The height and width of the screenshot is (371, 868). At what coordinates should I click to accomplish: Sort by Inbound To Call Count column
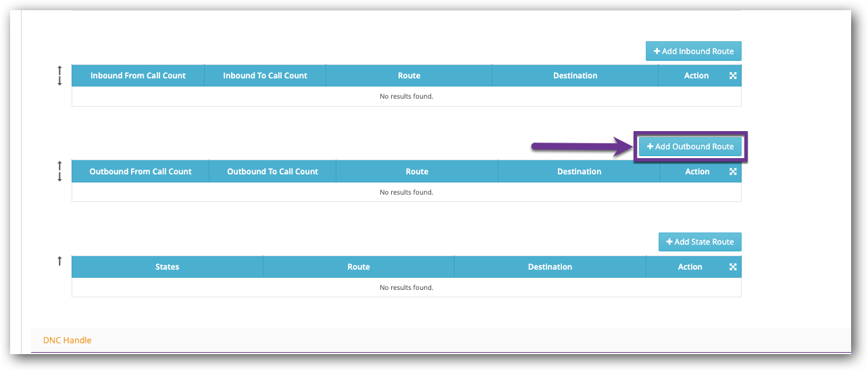tap(265, 76)
